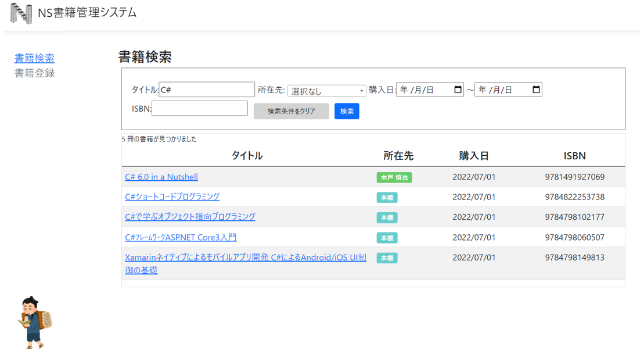Open calendar picker for purchase end date
The image size is (644, 357).
536,90
